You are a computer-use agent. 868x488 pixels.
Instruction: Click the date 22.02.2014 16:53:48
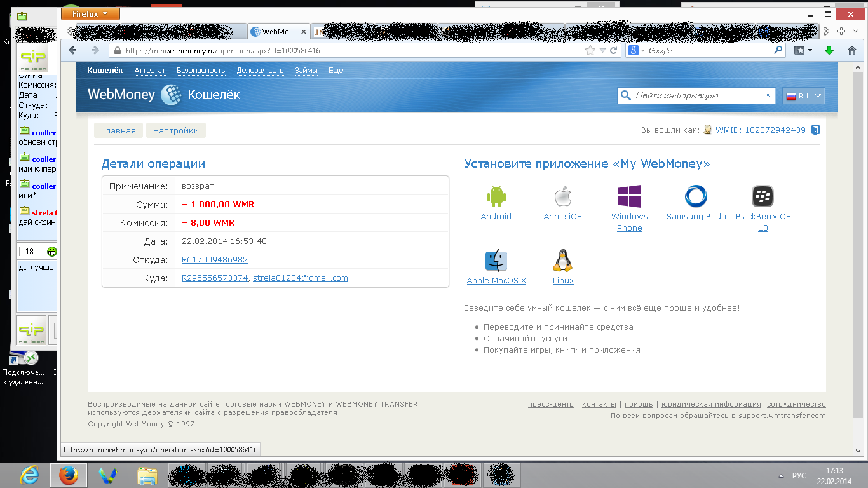pyautogui.click(x=224, y=241)
